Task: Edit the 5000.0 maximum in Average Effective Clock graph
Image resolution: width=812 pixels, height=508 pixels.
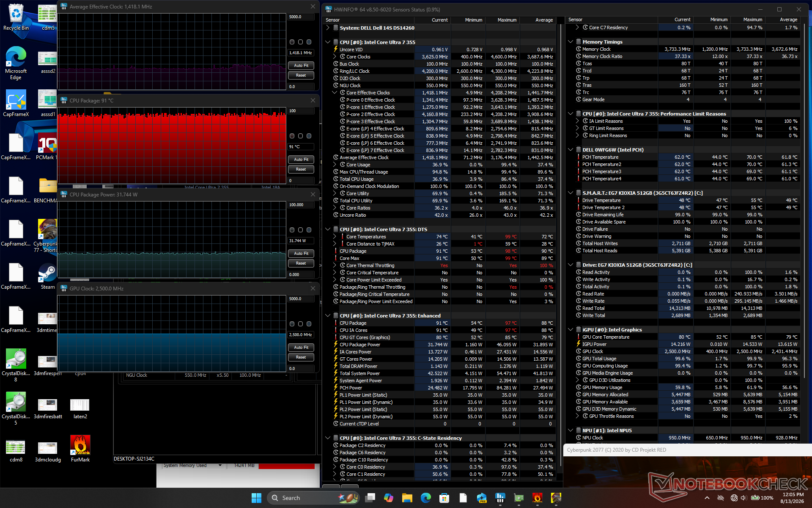Action: point(301,17)
